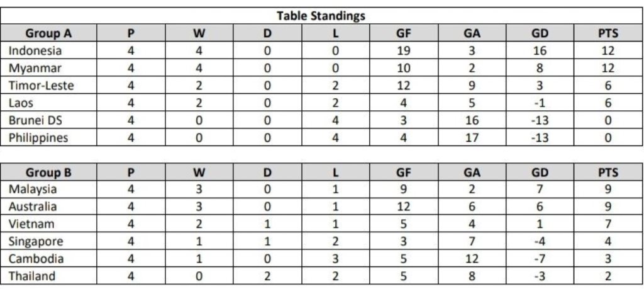Click the PTS header in Group A
Screen dimensions: 644x289
pyautogui.click(x=608, y=33)
